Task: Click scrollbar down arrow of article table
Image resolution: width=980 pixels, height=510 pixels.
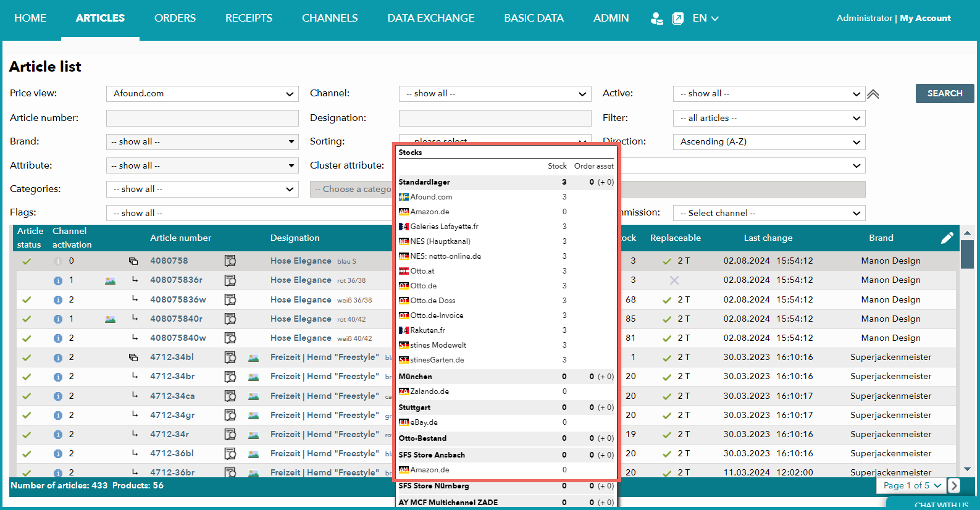Action: pyautogui.click(x=967, y=470)
